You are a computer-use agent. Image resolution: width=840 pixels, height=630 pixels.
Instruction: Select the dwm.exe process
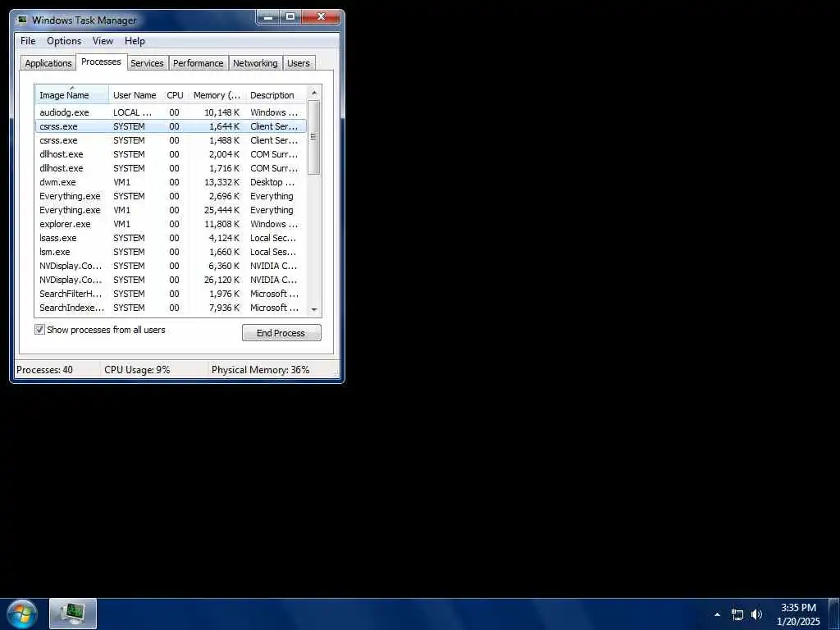[x=171, y=182]
